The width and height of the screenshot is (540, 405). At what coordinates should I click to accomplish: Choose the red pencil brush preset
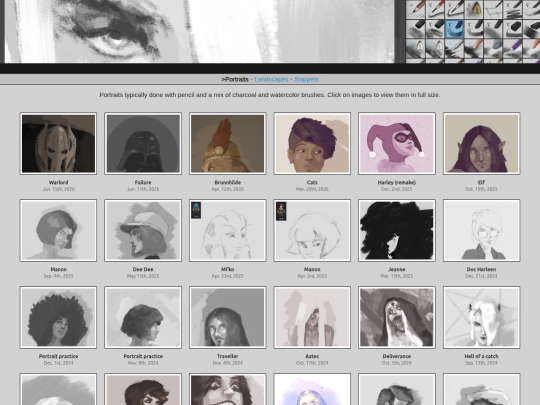click(435, 9)
